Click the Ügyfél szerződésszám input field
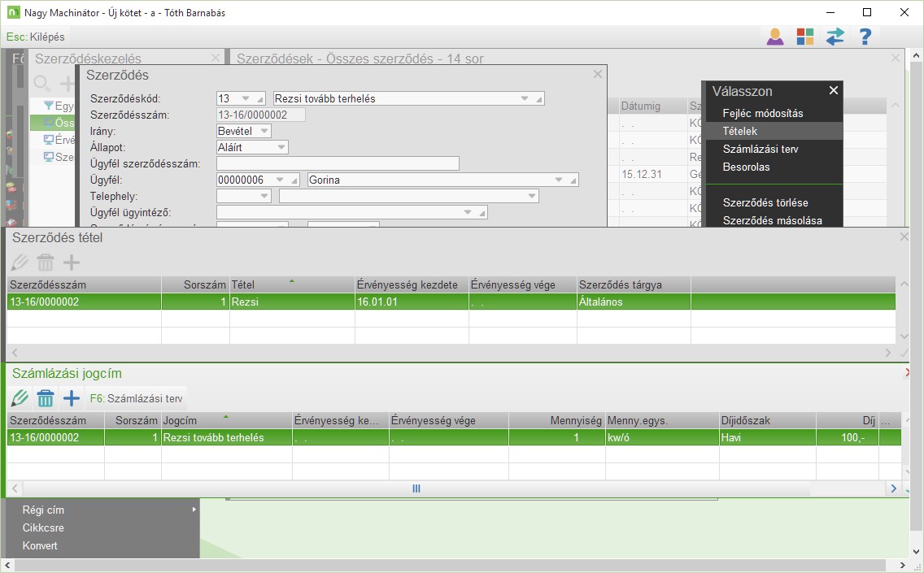The image size is (924, 573). (x=338, y=163)
